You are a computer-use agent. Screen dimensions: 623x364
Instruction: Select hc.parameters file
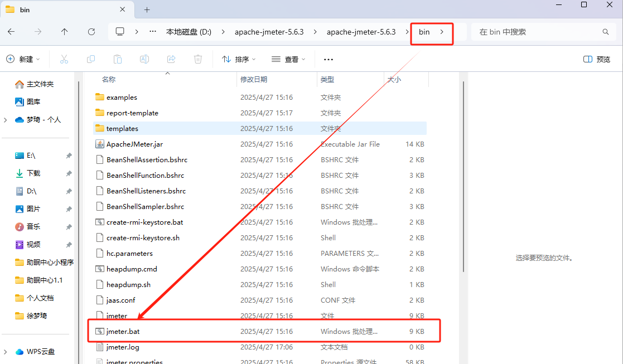260,253
